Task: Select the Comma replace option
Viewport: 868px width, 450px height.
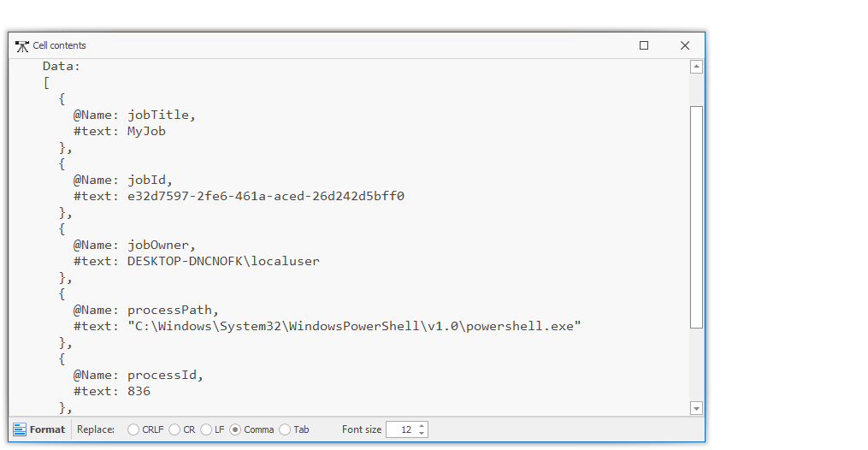Action: coord(252,429)
